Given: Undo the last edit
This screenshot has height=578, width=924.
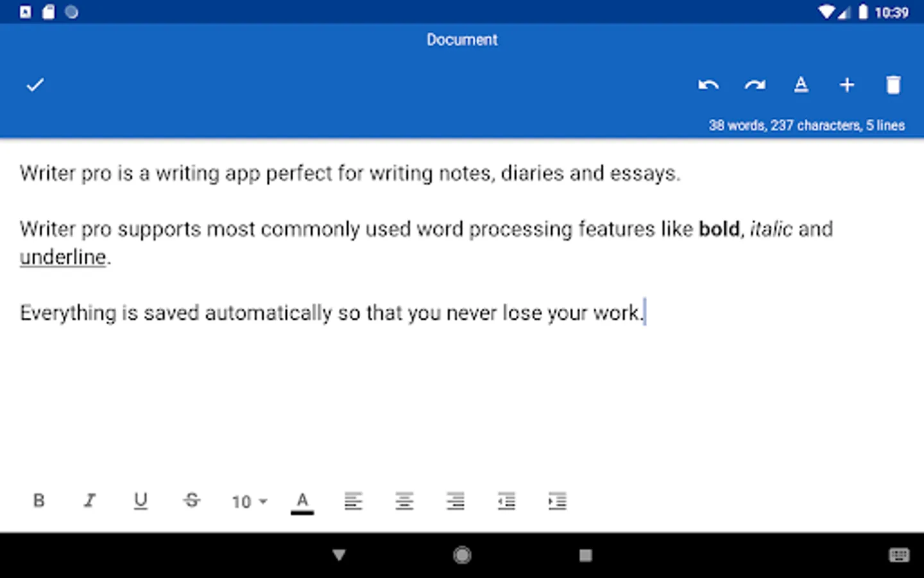Looking at the screenshot, I should pyautogui.click(x=708, y=85).
